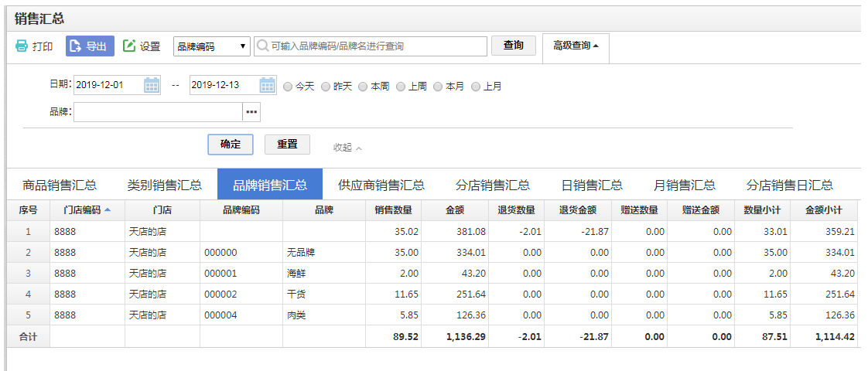Open settings via the edit icon
The image size is (868, 371).
(129, 46)
